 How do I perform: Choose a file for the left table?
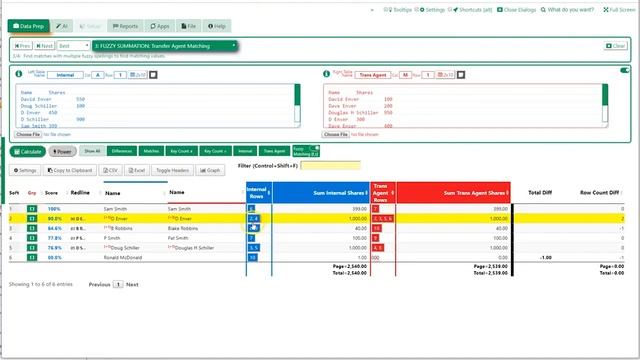click(28, 134)
